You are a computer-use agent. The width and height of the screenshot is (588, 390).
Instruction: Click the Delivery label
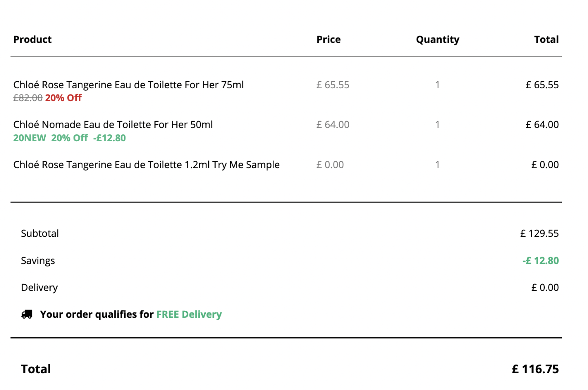click(40, 288)
